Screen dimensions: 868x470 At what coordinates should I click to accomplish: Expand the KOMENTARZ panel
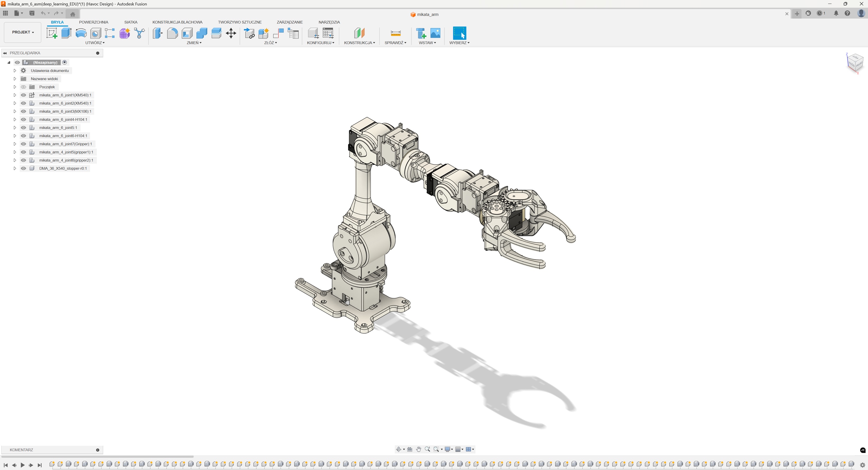tap(98, 450)
